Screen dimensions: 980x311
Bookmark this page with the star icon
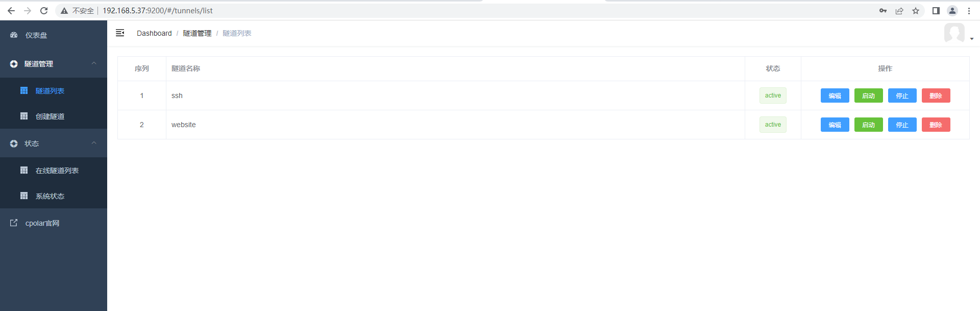(x=916, y=11)
